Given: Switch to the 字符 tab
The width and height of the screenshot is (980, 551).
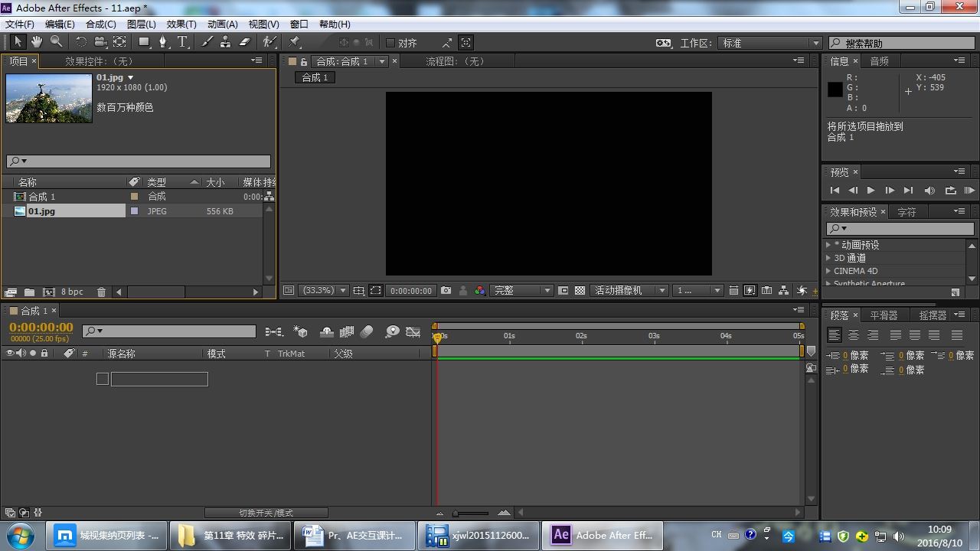Looking at the screenshot, I should (x=906, y=212).
